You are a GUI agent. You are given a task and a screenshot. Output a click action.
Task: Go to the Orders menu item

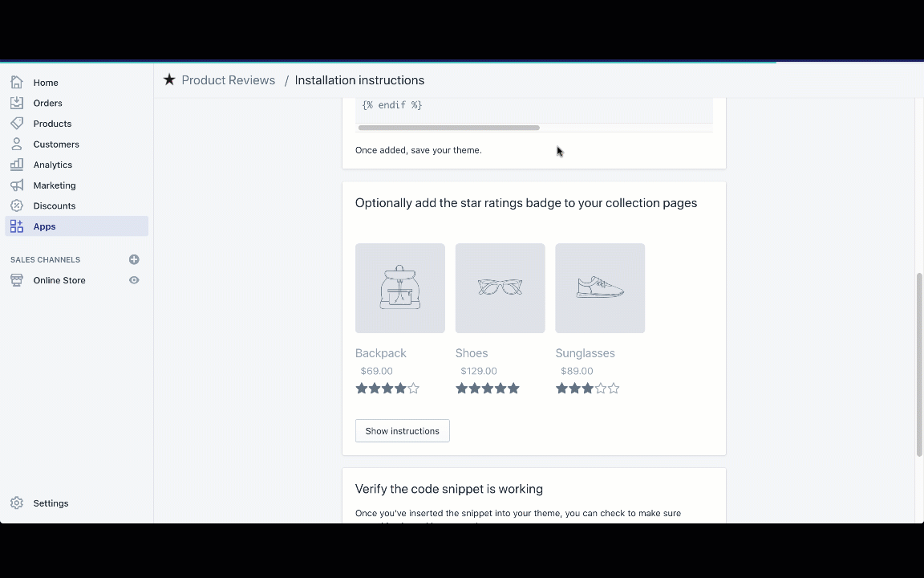click(x=48, y=103)
